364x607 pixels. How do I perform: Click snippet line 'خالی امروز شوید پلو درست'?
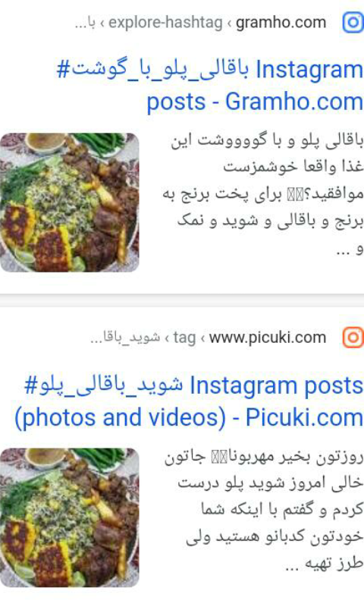[271, 483]
